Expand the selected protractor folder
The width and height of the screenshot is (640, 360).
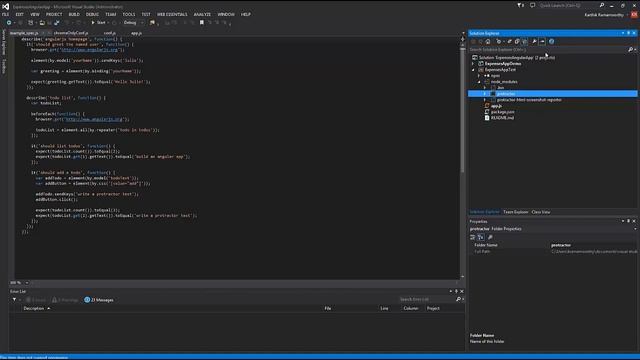[485, 94]
